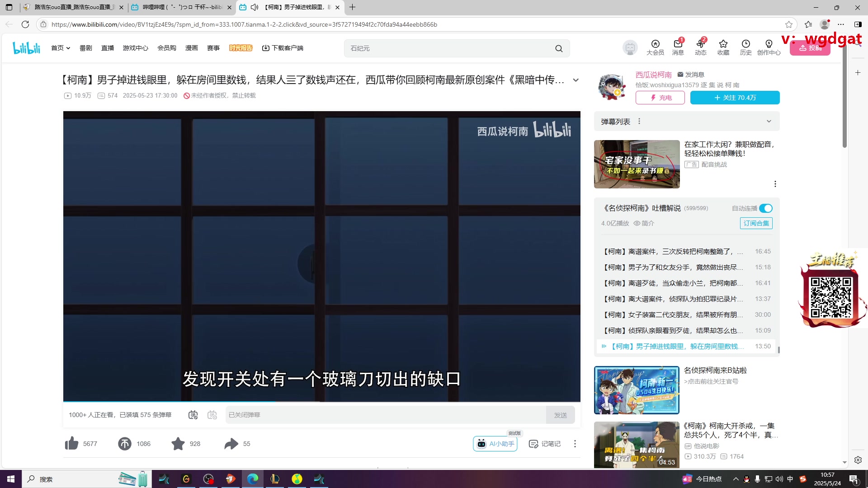Screen dimensions: 868x488
Task: Open the 消息 messages icon
Action: (x=678, y=47)
